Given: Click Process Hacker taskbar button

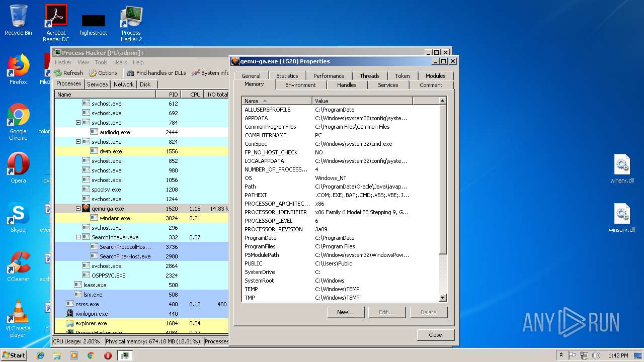Looking at the screenshot, I should click(125, 355).
